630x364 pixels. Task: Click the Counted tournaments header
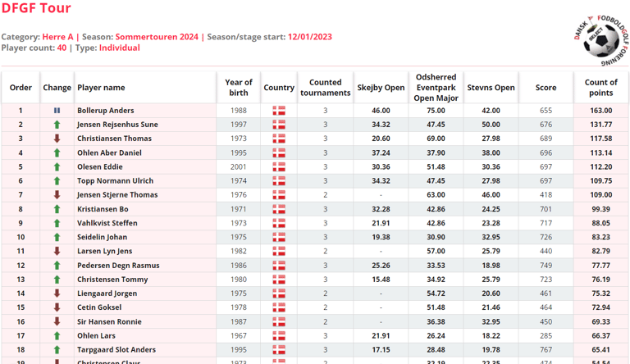point(326,88)
